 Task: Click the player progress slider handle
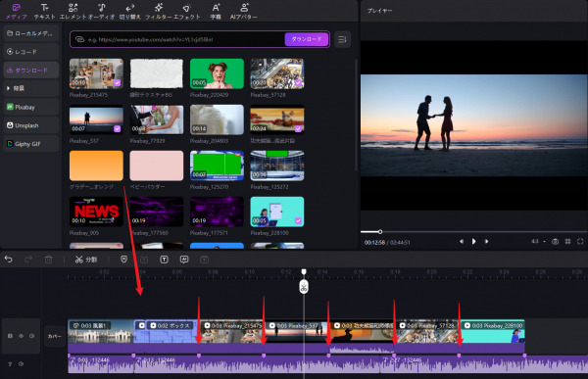(x=380, y=232)
